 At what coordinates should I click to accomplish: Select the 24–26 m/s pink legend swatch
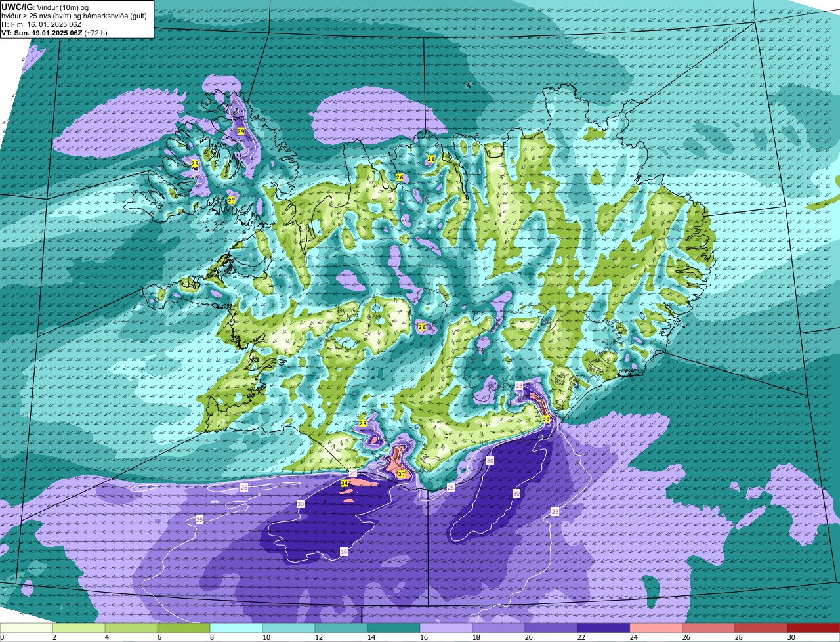[656, 628]
